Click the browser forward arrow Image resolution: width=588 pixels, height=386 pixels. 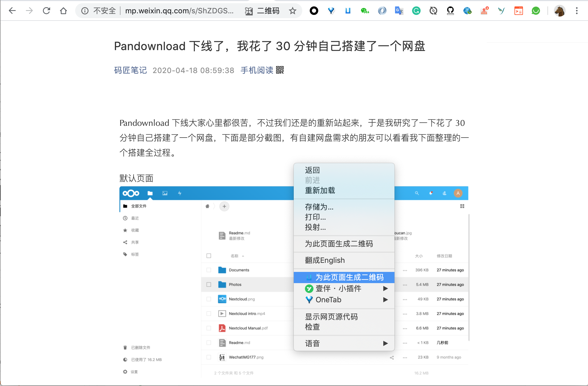click(29, 11)
